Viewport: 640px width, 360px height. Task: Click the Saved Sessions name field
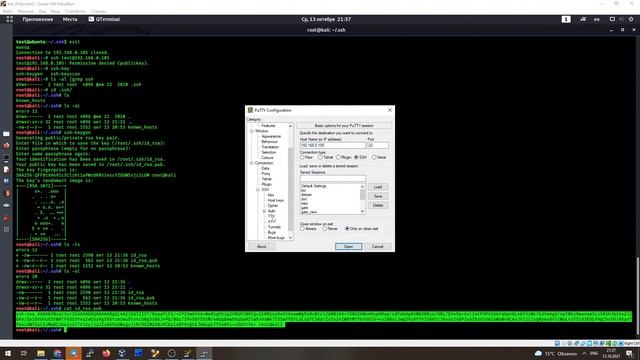pyautogui.click(x=333, y=178)
